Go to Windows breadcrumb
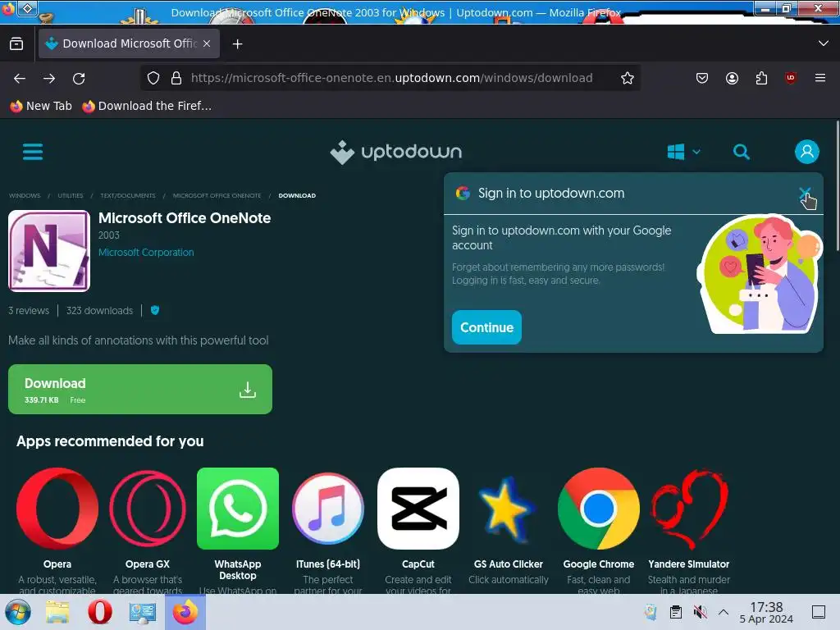 25,195
